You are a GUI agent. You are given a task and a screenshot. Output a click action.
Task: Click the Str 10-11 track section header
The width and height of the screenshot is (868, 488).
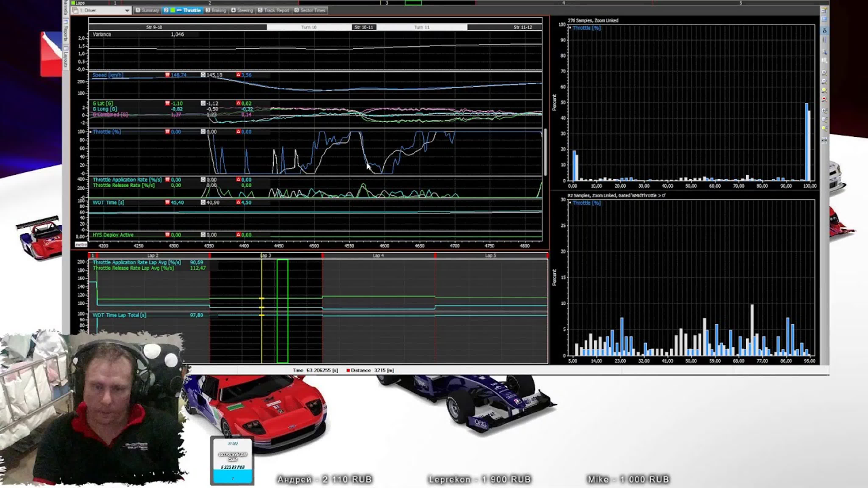[x=364, y=27]
